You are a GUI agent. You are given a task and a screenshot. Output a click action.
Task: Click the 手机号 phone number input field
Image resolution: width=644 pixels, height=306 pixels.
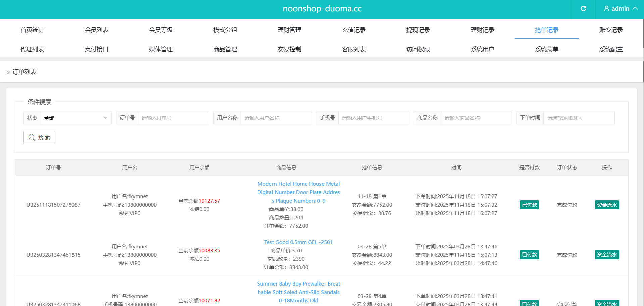(373, 118)
